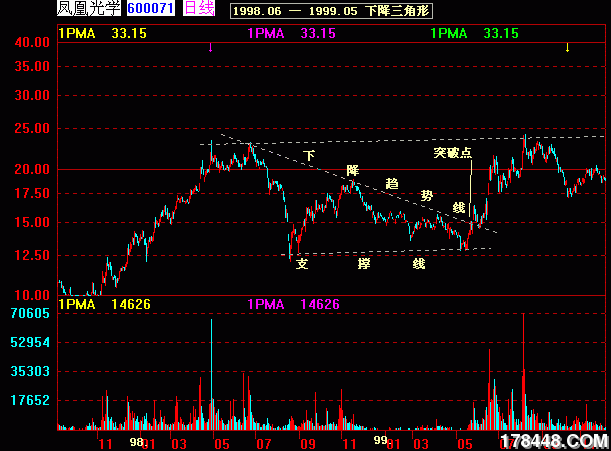This screenshot has height=451, width=611.
Task: Select the 凤凰光学 stock name label
Action: point(91,9)
